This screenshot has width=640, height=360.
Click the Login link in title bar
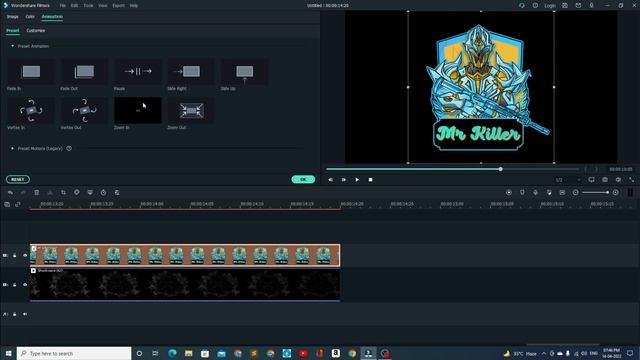point(550,6)
